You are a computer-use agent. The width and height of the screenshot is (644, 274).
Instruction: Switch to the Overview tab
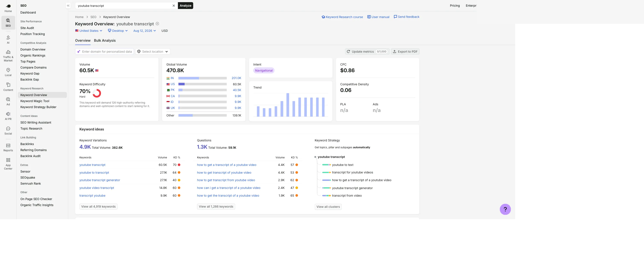coord(83,41)
